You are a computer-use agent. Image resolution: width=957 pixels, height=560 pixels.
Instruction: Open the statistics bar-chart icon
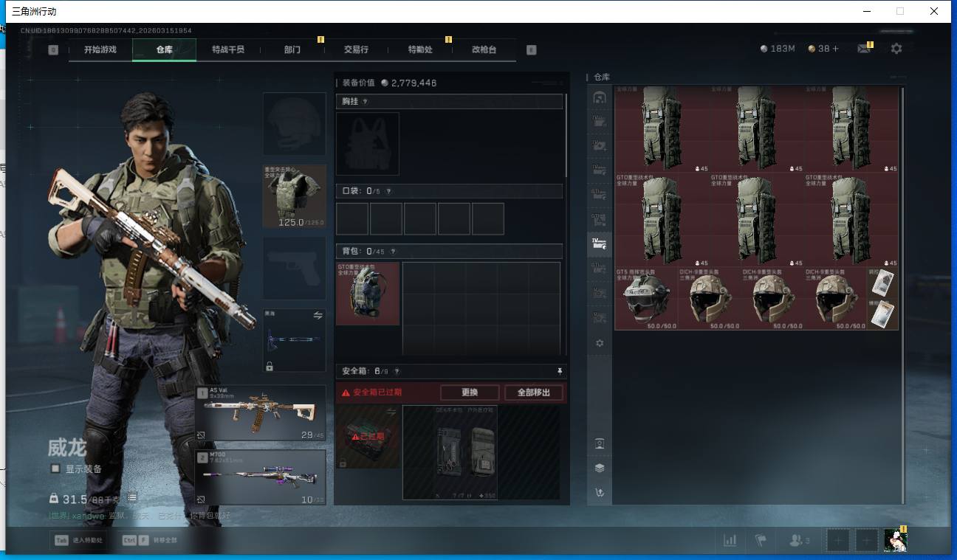pos(730,540)
